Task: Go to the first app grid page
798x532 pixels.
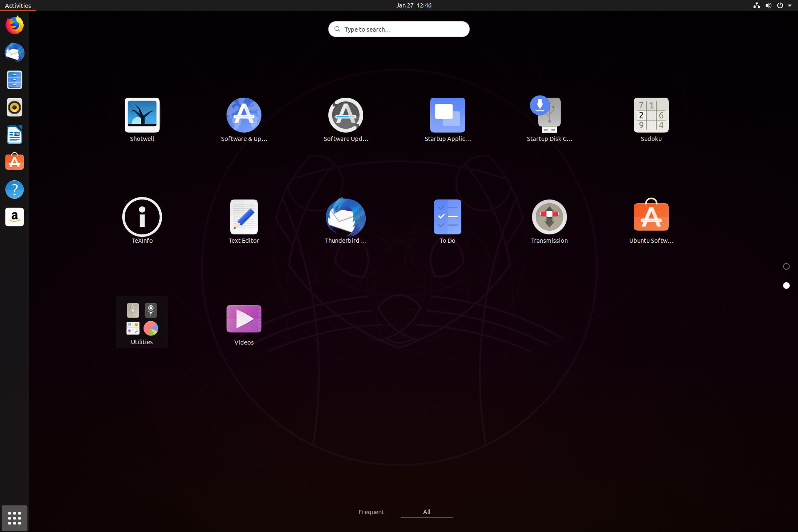Action: tap(786, 266)
